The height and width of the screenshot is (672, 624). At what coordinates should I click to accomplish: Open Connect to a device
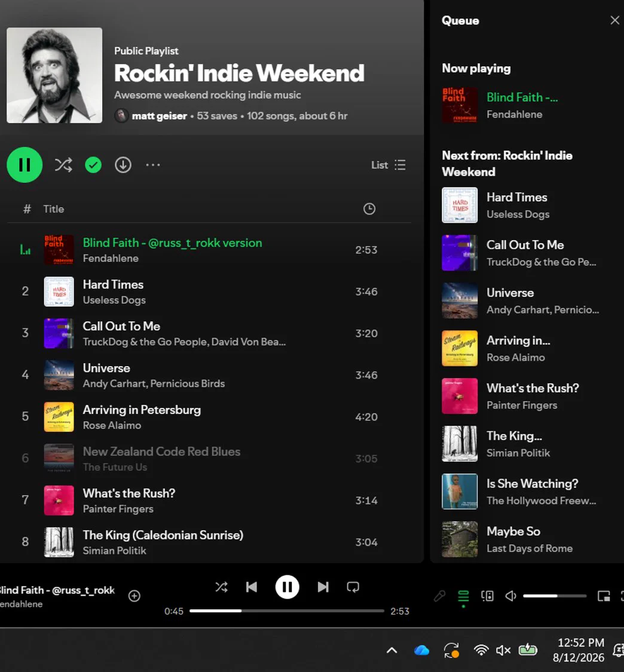pyautogui.click(x=487, y=596)
